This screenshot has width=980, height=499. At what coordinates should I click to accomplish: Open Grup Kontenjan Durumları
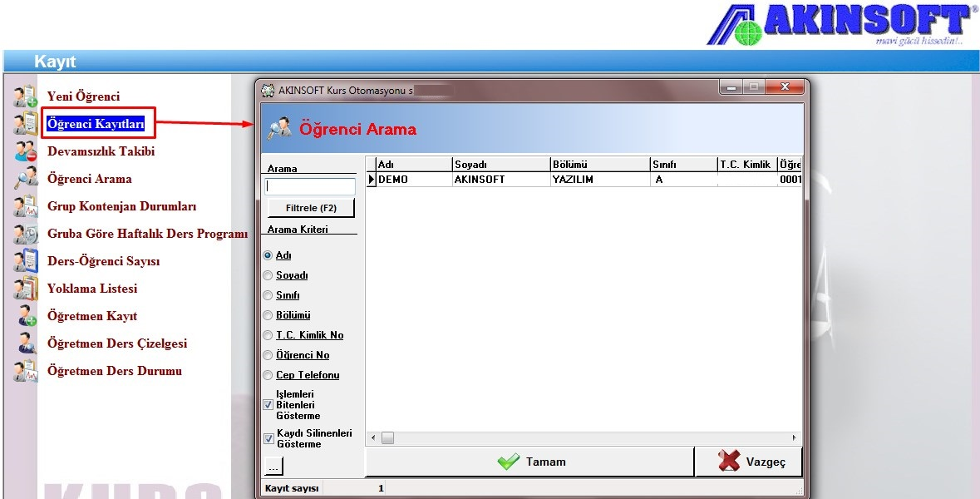122,206
